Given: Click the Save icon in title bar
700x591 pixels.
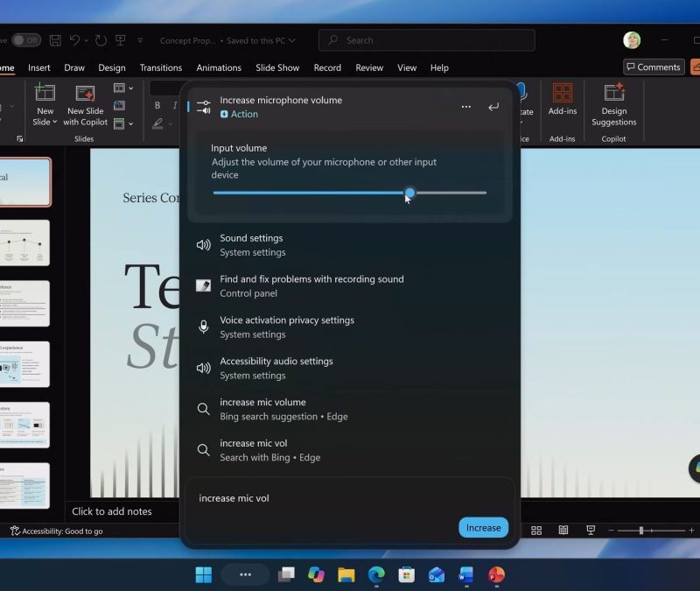Looking at the screenshot, I should 55,40.
